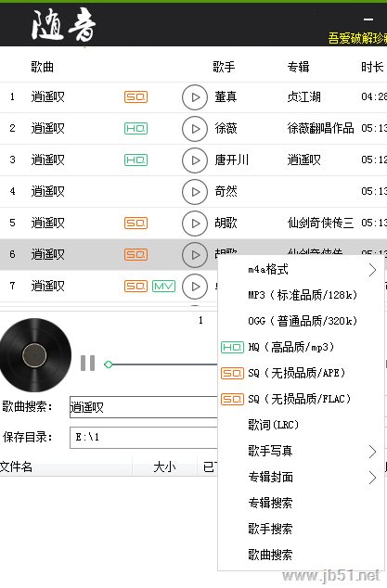Expand the 歌手写真 submenu
The image size is (387, 588).
(301, 451)
